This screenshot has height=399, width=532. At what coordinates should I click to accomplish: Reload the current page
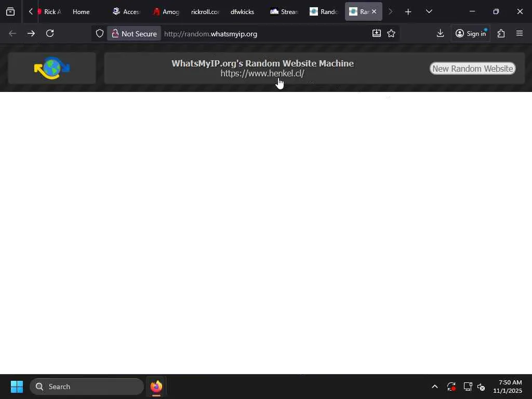(50, 33)
